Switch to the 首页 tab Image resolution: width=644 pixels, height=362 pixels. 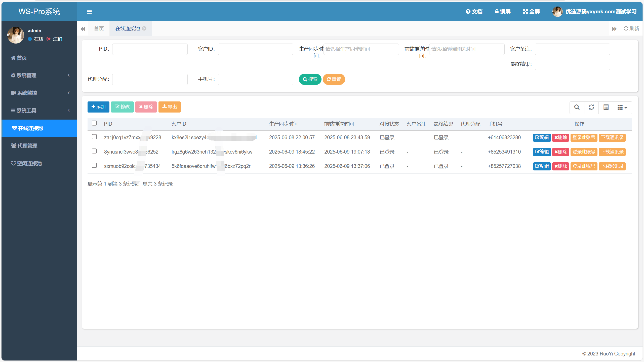click(x=99, y=28)
